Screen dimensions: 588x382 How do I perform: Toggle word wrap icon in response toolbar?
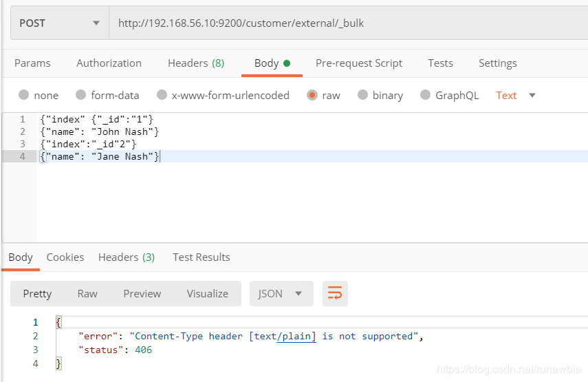pos(335,293)
